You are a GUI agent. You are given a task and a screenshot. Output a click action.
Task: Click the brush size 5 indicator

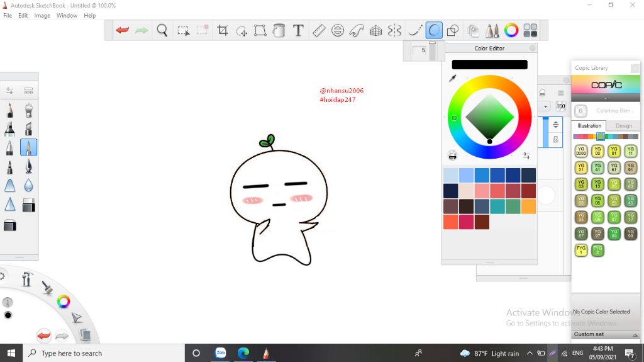click(419, 50)
